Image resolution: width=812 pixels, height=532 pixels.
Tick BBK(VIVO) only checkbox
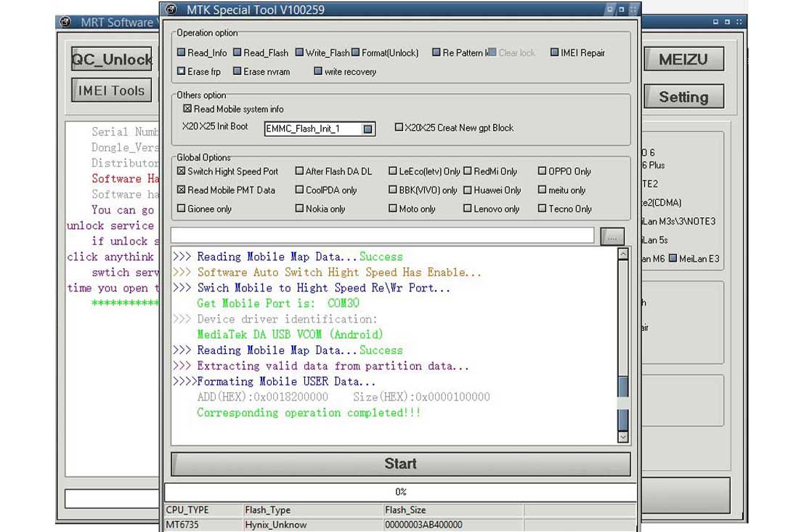tap(392, 190)
